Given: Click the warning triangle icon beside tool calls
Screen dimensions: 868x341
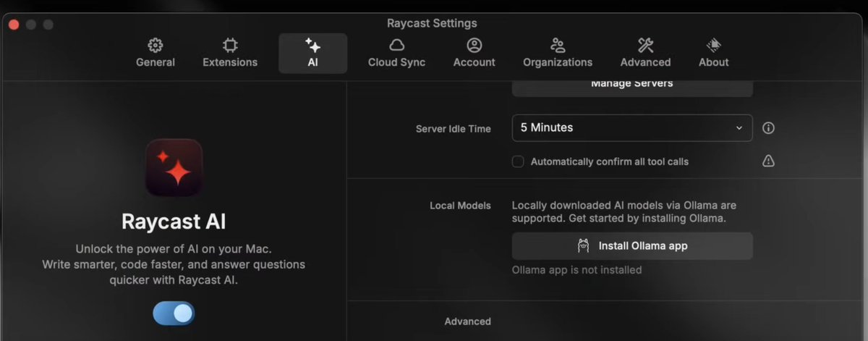Looking at the screenshot, I should pos(769,161).
